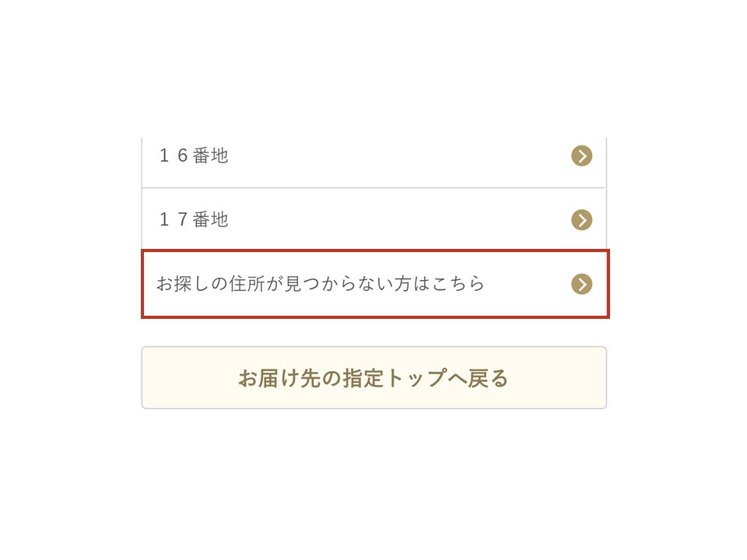Tap the gold circle arrow for 17番地
The width and height of the screenshot is (747, 560).
point(581,220)
